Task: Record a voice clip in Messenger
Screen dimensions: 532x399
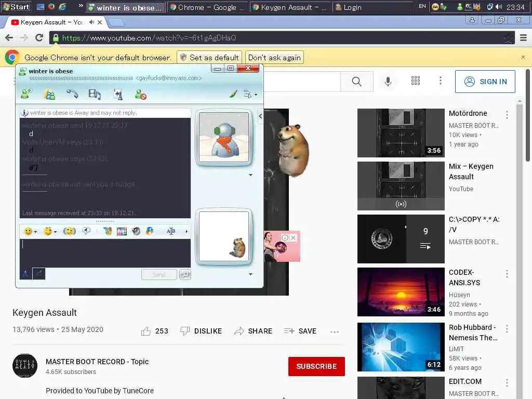Action: [87, 231]
